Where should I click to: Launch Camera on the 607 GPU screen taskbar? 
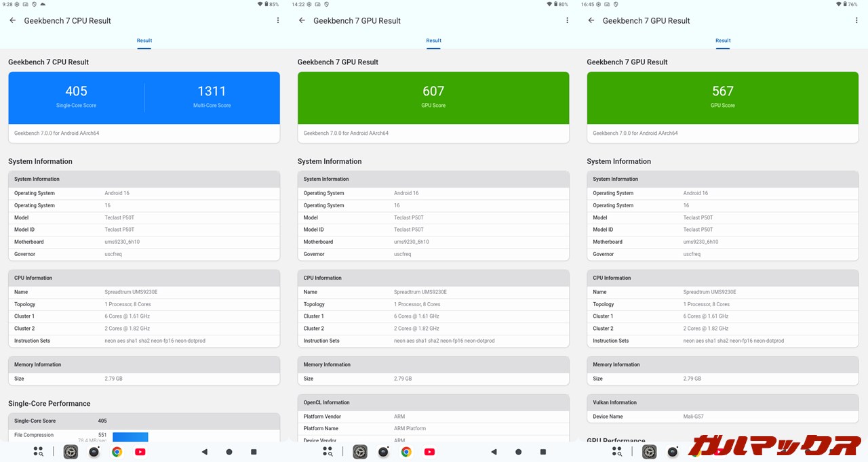point(384,452)
